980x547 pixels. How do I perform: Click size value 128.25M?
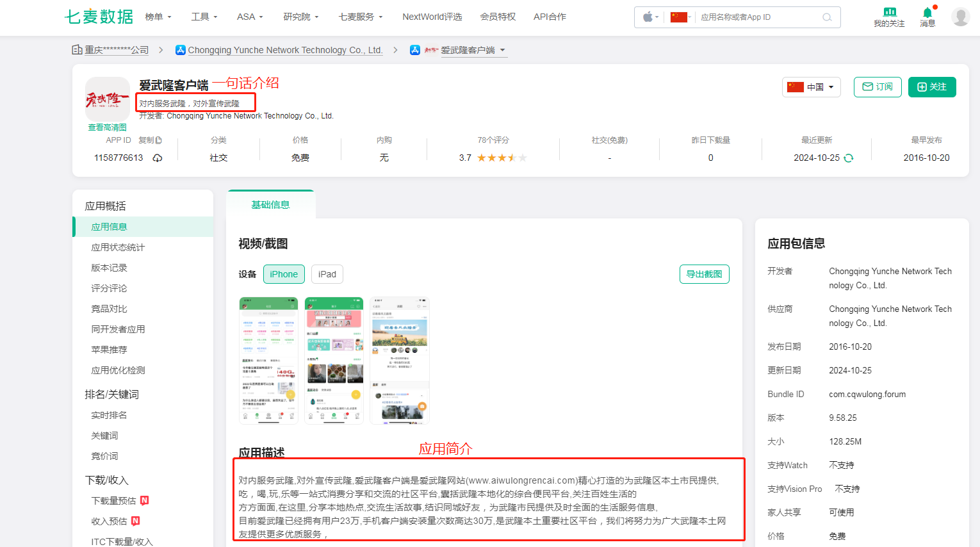[x=845, y=441]
